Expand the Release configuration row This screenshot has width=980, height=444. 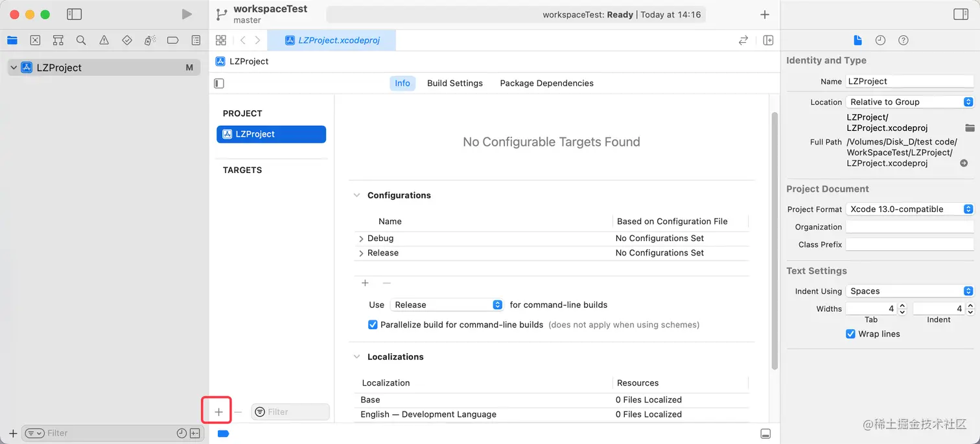pyautogui.click(x=361, y=253)
